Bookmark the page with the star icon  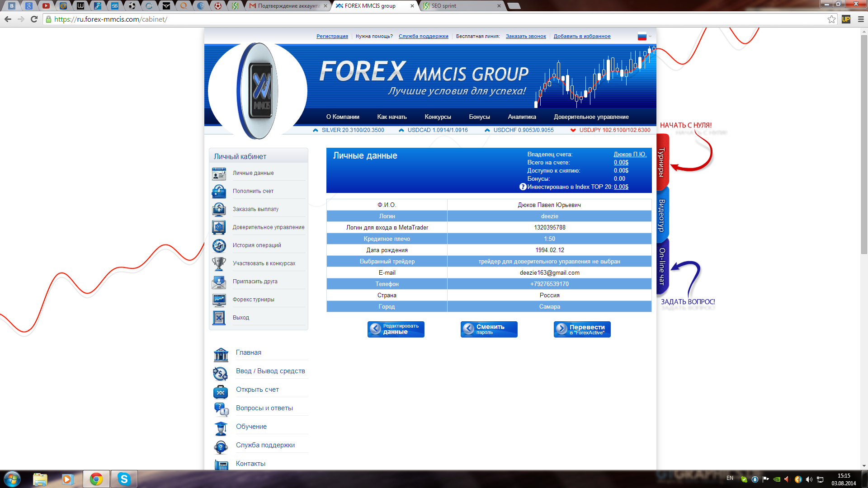click(x=831, y=19)
